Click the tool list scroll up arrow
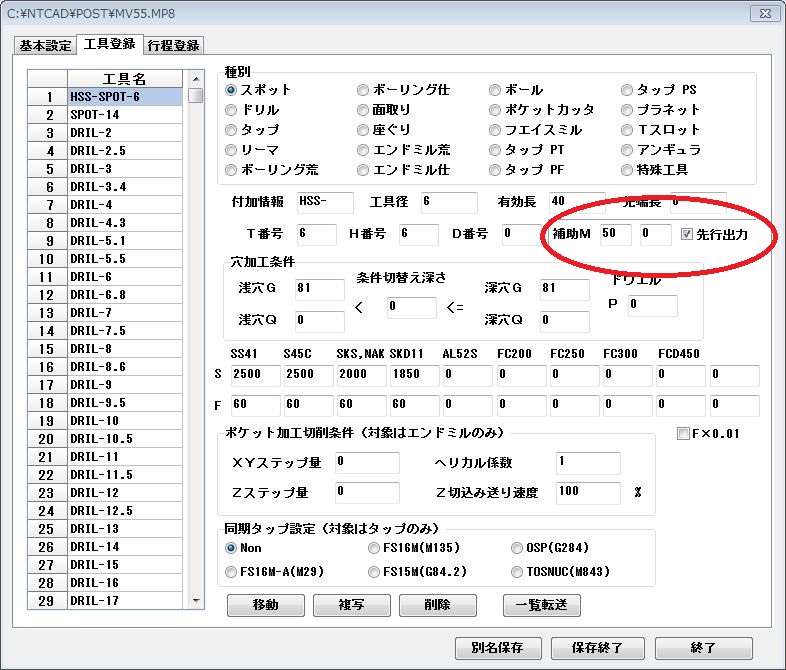 [x=196, y=79]
